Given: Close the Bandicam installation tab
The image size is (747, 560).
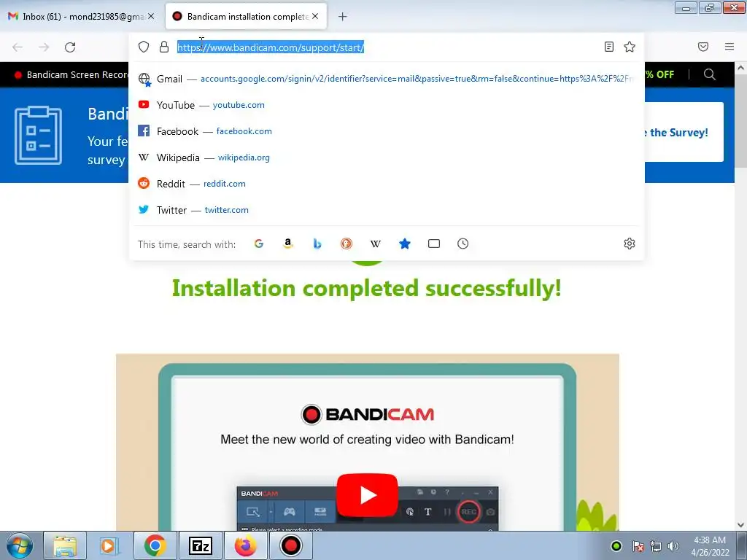Looking at the screenshot, I should (315, 16).
